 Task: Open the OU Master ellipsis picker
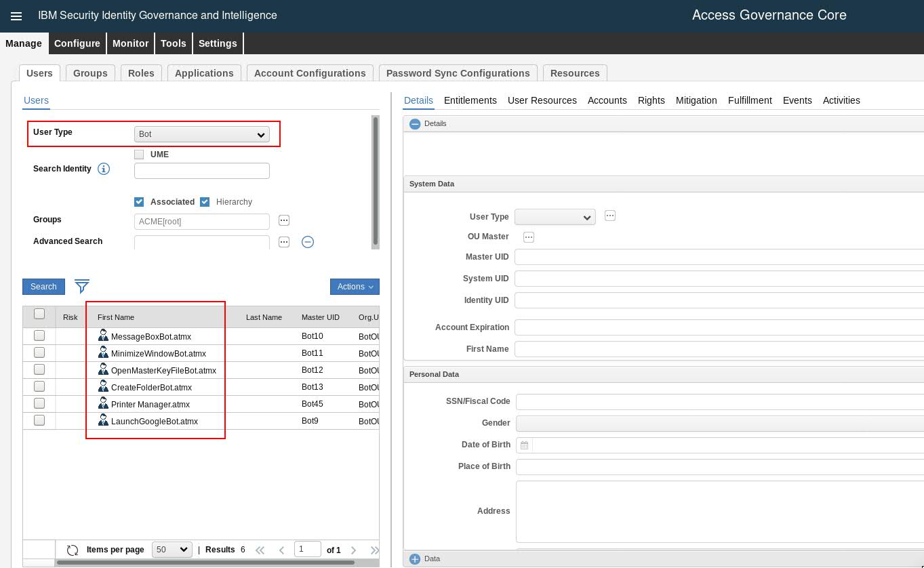tap(529, 237)
